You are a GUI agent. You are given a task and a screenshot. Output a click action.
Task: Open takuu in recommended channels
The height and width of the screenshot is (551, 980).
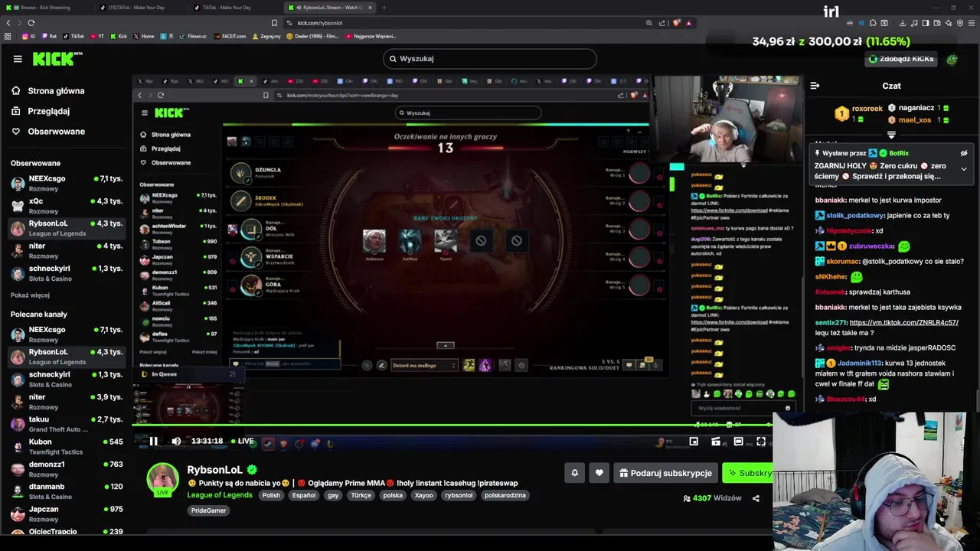tap(65, 424)
